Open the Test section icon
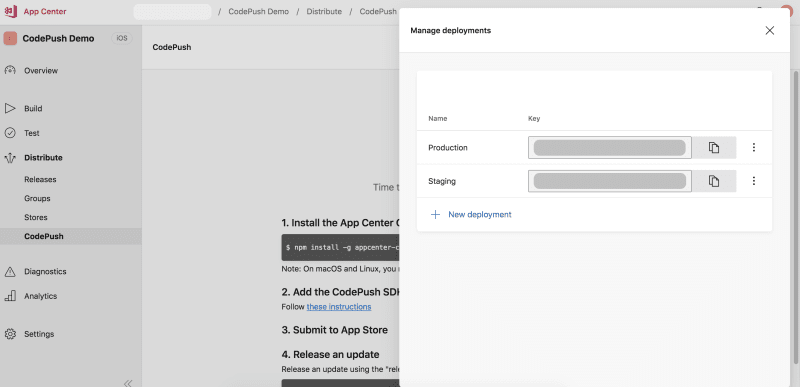Image resolution: width=800 pixels, height=387 pixels. (x=10, y=133)
